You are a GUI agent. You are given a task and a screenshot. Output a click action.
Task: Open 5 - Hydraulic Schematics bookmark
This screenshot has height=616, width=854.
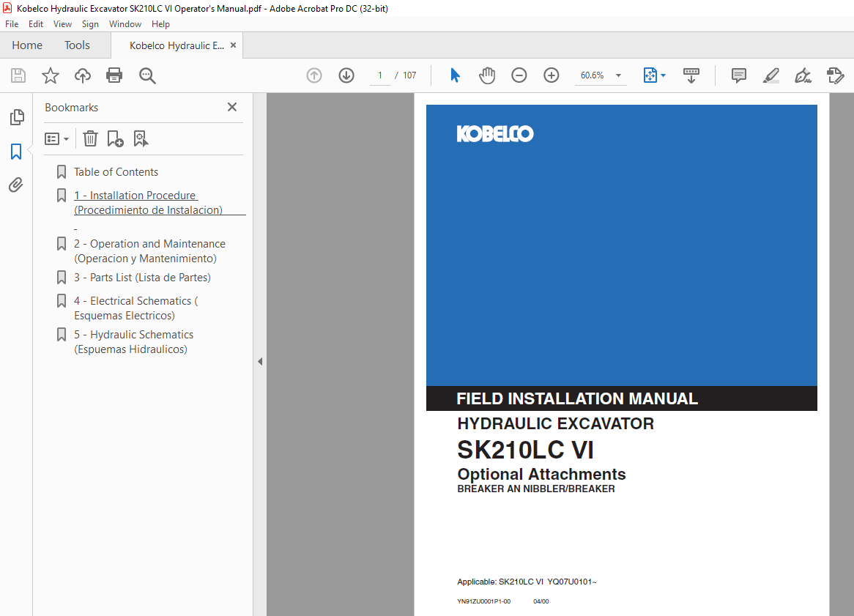coord(134,342)
